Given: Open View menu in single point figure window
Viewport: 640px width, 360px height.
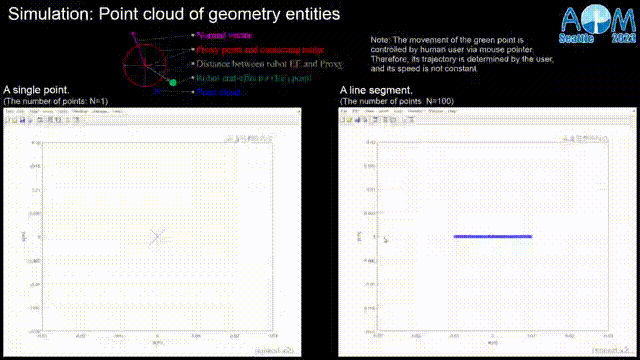Looking at the screenshot, I should pyautogui.click(x=34, y=111).
